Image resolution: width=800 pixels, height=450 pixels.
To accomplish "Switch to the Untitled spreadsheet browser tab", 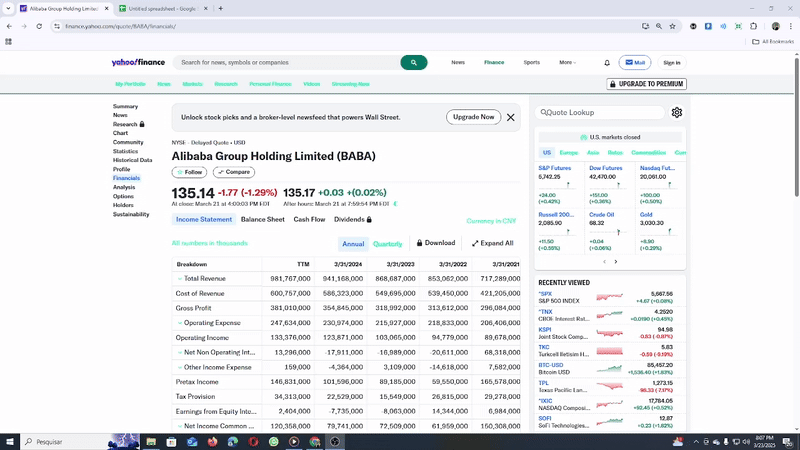I will click(x=161, y=9).
